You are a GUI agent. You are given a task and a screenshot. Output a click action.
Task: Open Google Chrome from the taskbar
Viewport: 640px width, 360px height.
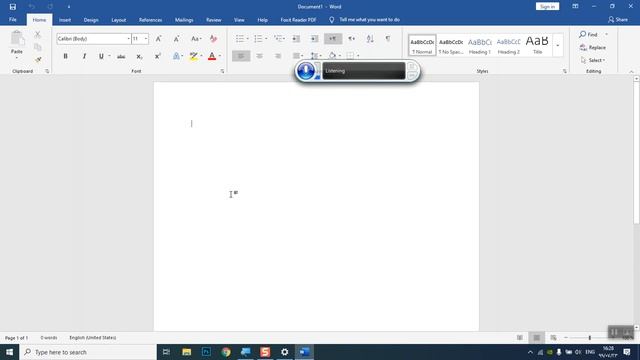(x=226, y=352)
